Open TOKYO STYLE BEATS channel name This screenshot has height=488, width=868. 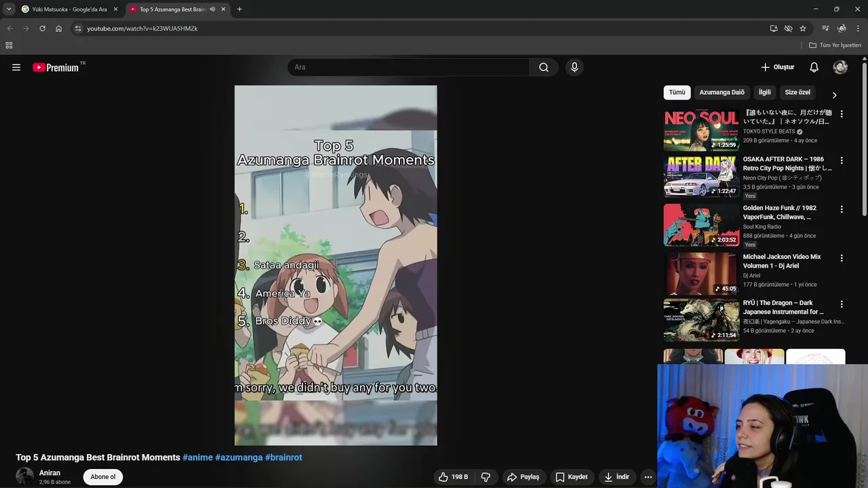point(769,131)
